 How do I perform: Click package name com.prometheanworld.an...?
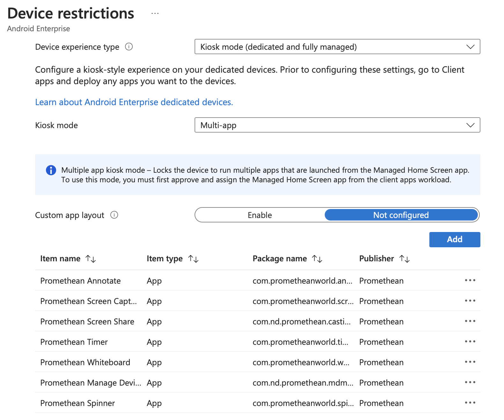[x=302, y=281]
